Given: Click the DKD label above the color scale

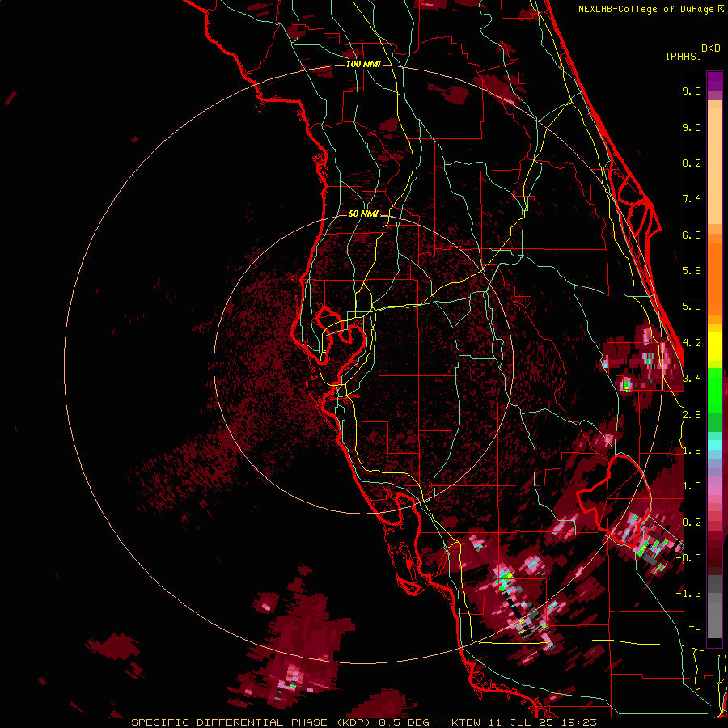Looking at the screenshot, I should pyautogui.click(x=711, y=49).
